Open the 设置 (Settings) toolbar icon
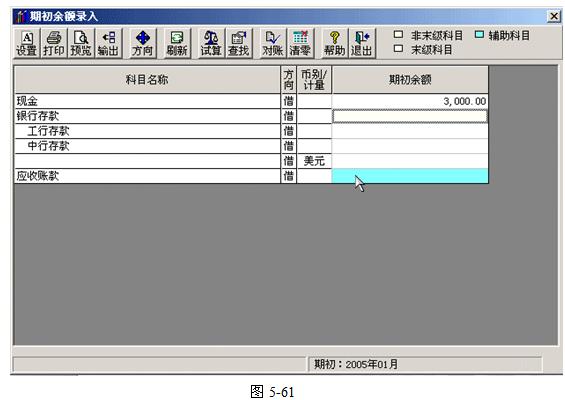The width and height of the screenshot is (565, 400). click(x=27, y=44)
